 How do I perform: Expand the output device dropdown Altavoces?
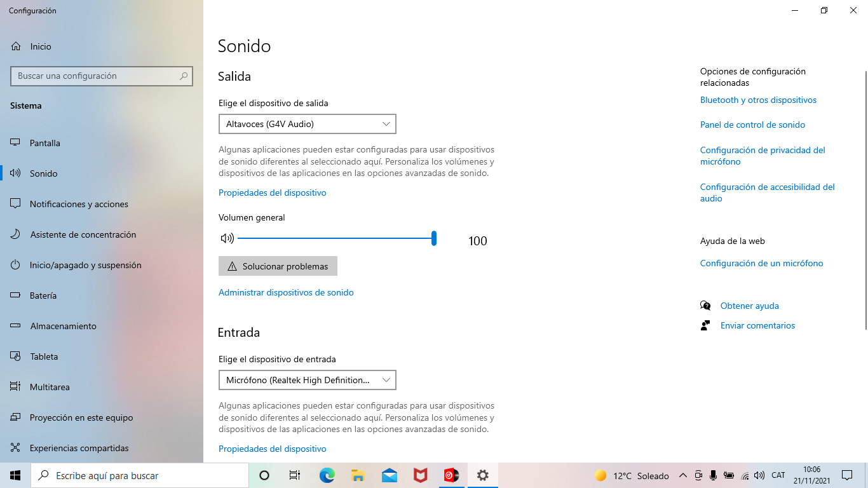tap(308, 124)
